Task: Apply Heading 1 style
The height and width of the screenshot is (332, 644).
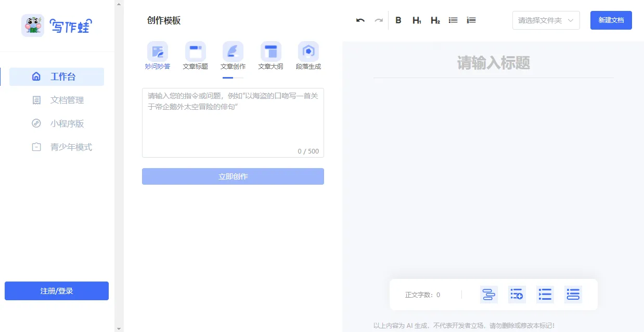Action: pos(417,20)
